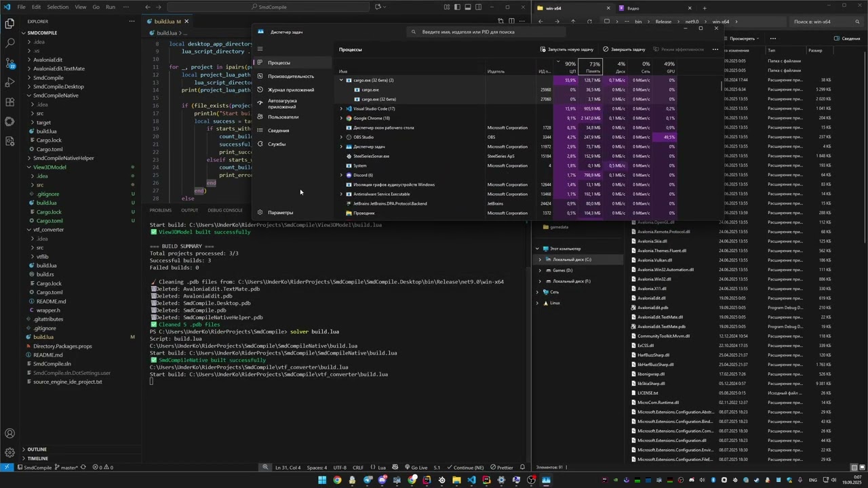This screenshot has width=868, height=488.
Task: Open Журнал приложений in Task Manager
Action: coord(291,89)
